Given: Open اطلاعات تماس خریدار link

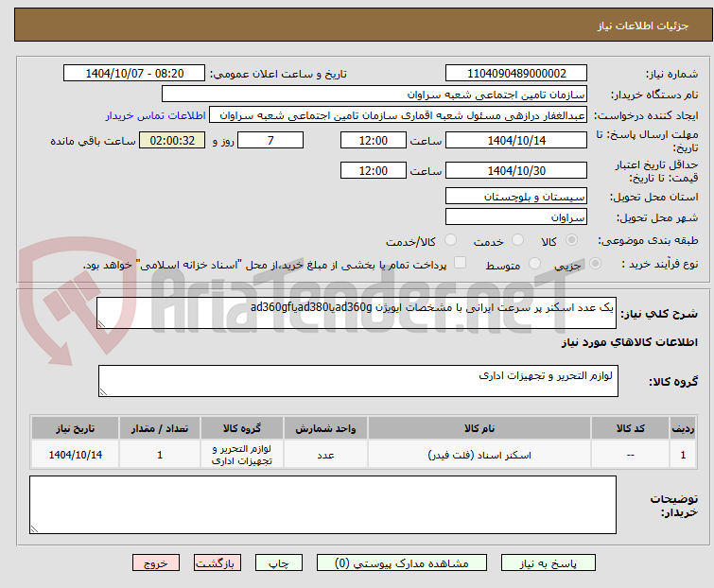Looking at the screenshot, I should click(156, 115).
